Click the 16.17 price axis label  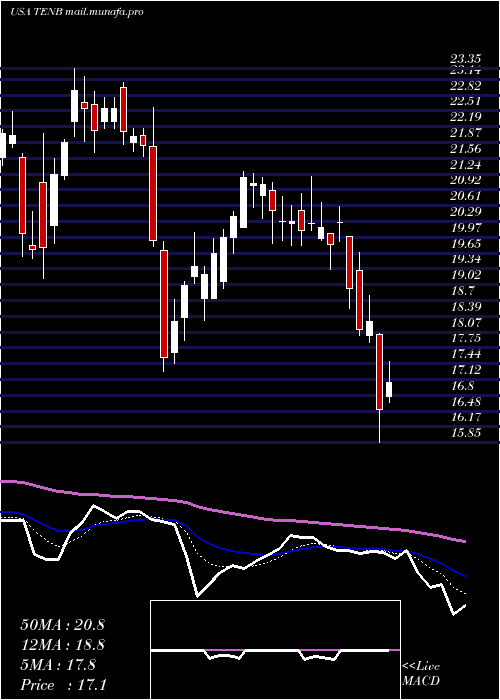tap(465, 417)
